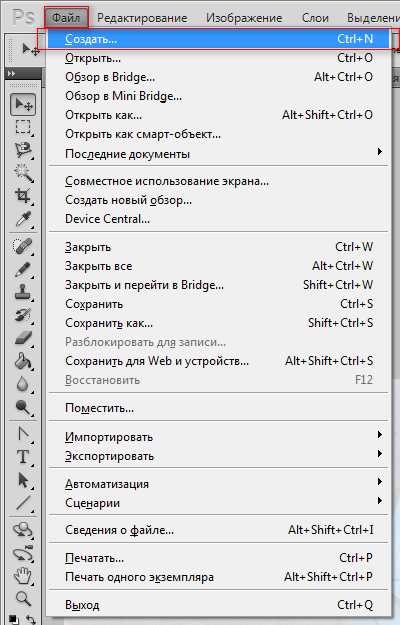
Task: Expand the tools panel double-arrow
Action: [x=12, y=73]
